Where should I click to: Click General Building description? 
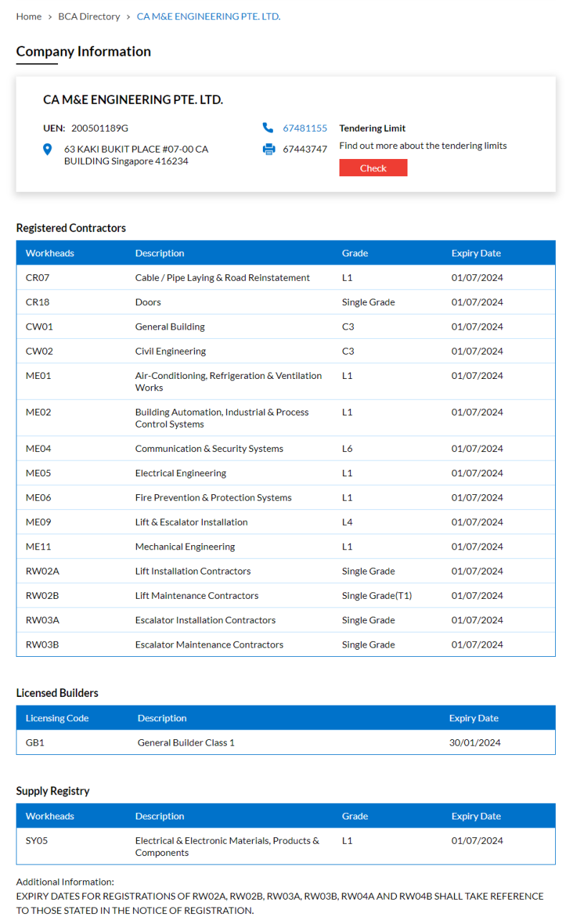pos(170,327)
